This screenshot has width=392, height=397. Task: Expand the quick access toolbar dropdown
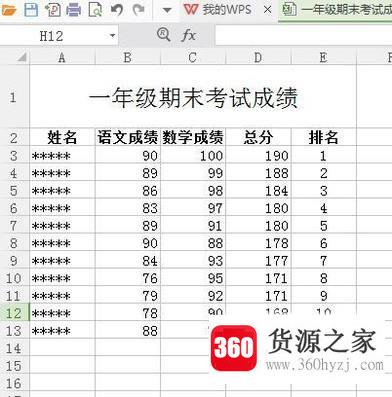[x=167, y=10]
